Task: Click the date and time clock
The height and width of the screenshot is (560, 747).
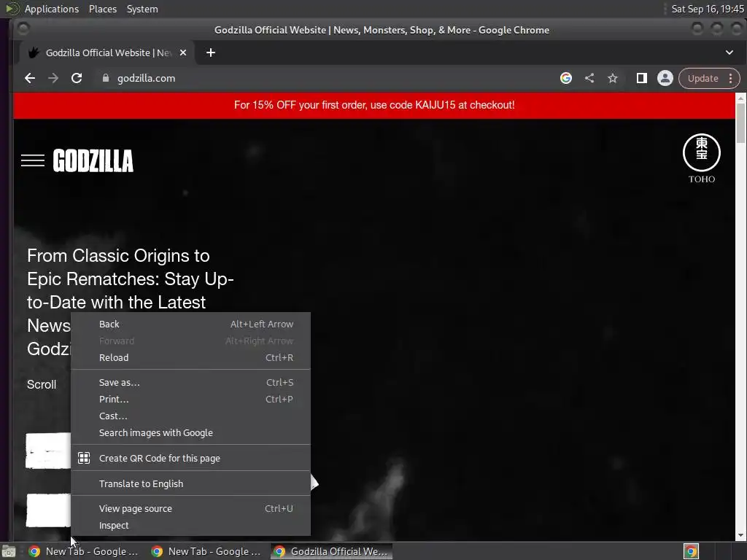Action: click(x=707, y=9)
